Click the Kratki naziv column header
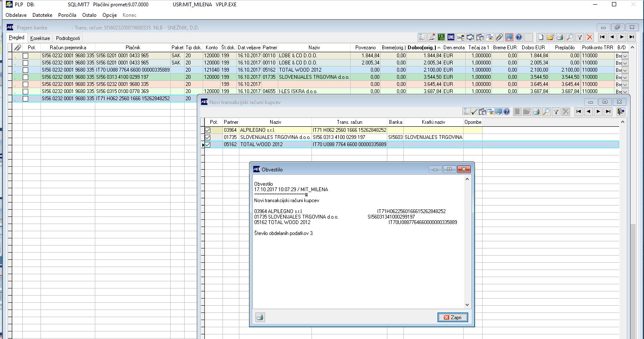 tap(433, 122)
